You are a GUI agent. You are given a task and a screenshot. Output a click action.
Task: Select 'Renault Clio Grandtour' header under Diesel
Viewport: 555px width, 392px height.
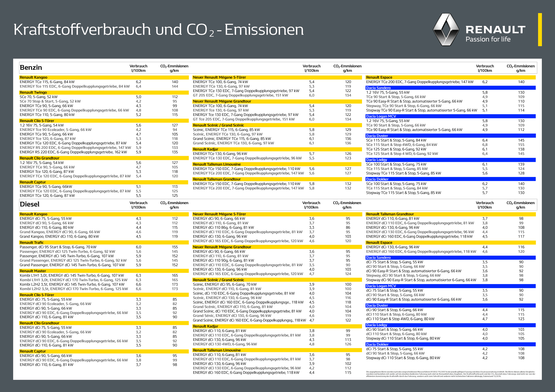104,323
